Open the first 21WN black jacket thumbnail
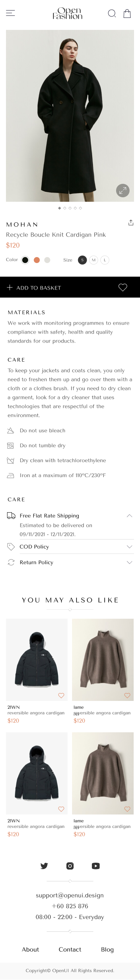The height and width of the screenshot is (980, 140). coord(37,660)
